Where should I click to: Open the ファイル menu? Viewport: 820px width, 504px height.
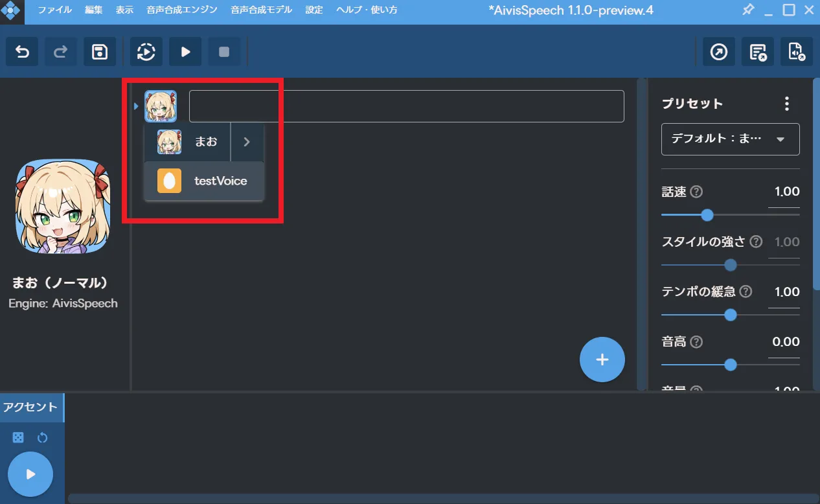pos(55,10)
